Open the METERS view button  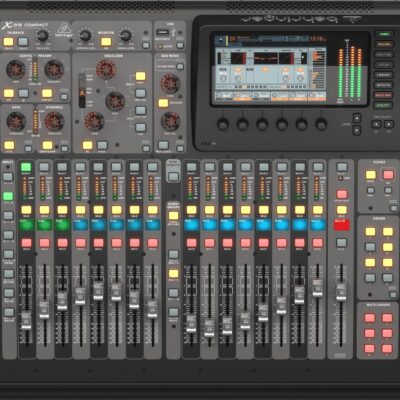[x=384, y=44]
